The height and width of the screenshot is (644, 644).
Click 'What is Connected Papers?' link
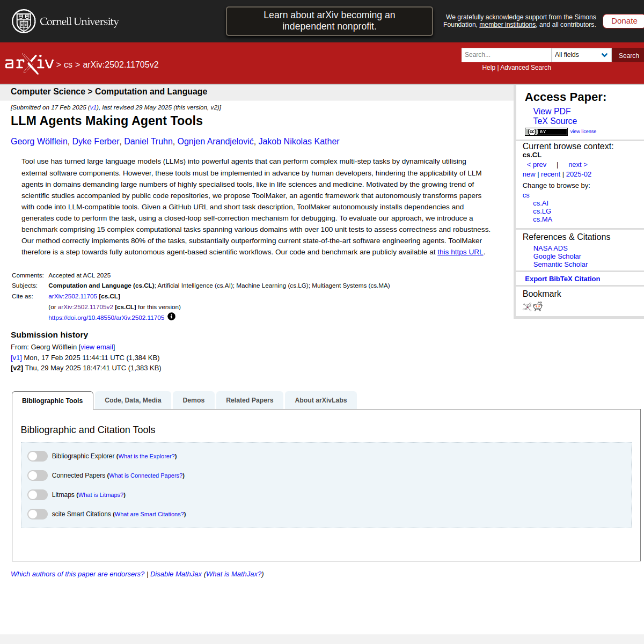[146, 475]
